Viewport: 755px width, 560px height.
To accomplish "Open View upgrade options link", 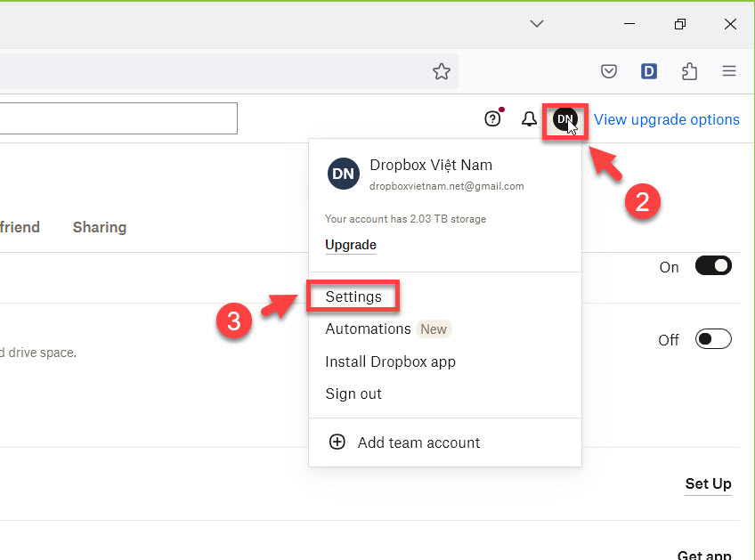I will click(x=666, y=119).
